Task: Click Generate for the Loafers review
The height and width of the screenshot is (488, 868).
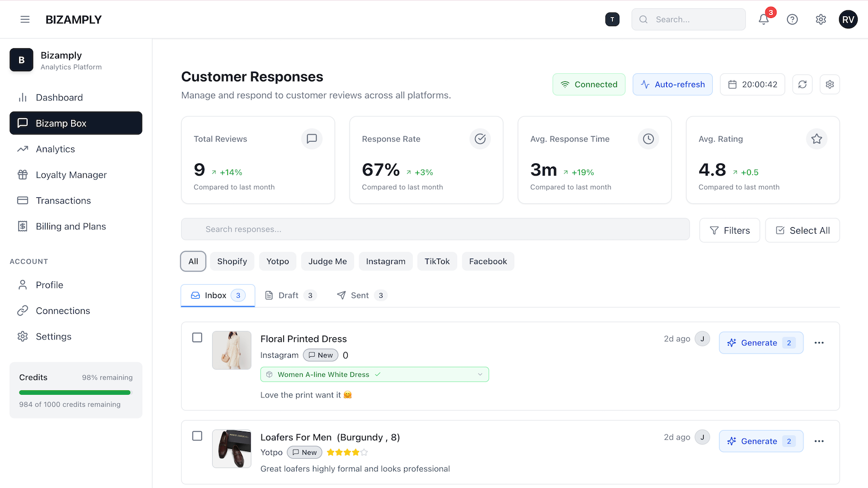Action: point(761,441)
